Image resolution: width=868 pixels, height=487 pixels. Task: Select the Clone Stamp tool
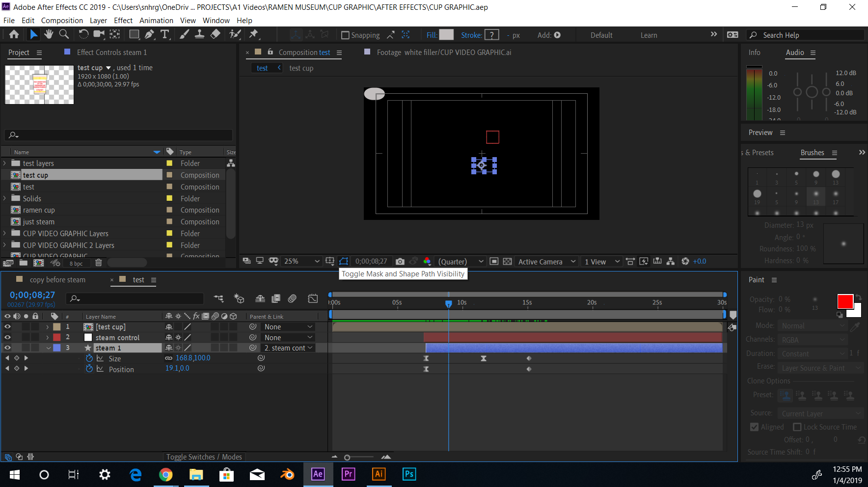click(199, 34)
